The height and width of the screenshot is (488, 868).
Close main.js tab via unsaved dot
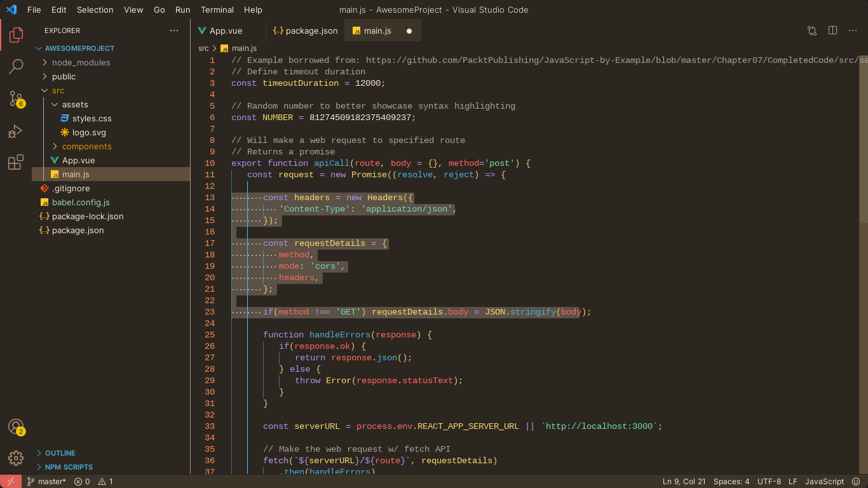[409, 30]
